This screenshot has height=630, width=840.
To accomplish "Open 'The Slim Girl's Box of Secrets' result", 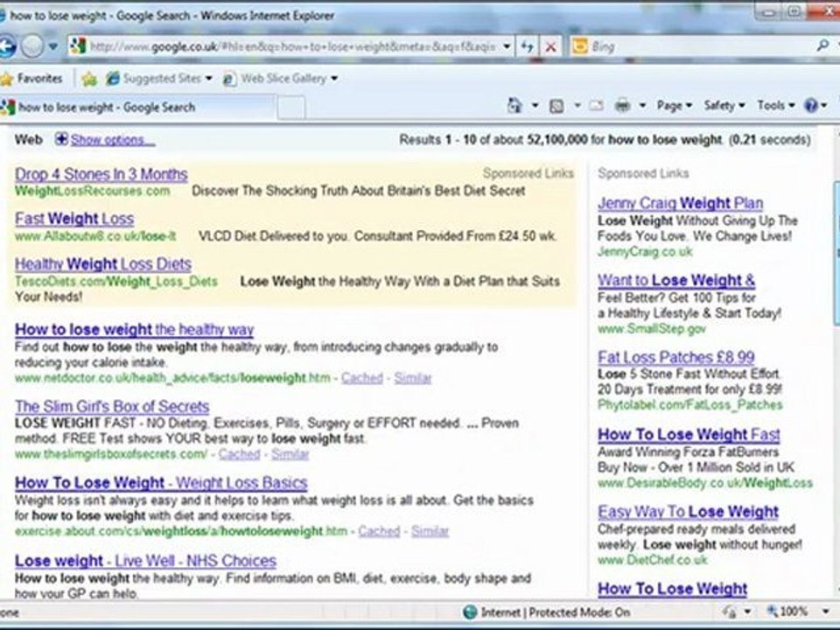I will [112, 407].
